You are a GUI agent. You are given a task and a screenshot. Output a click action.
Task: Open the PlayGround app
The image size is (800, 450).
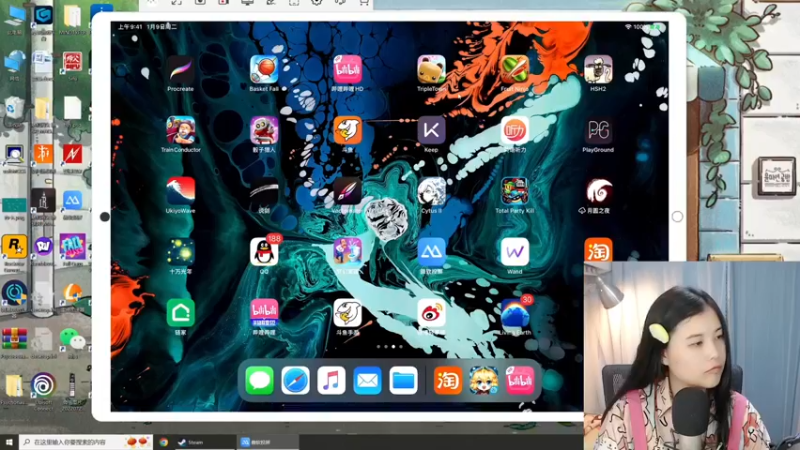pos(598,131)
